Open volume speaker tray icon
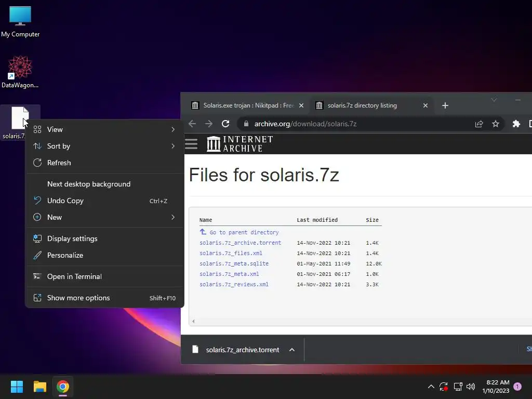Screen dimensions: 532x399 click(471, 387)
